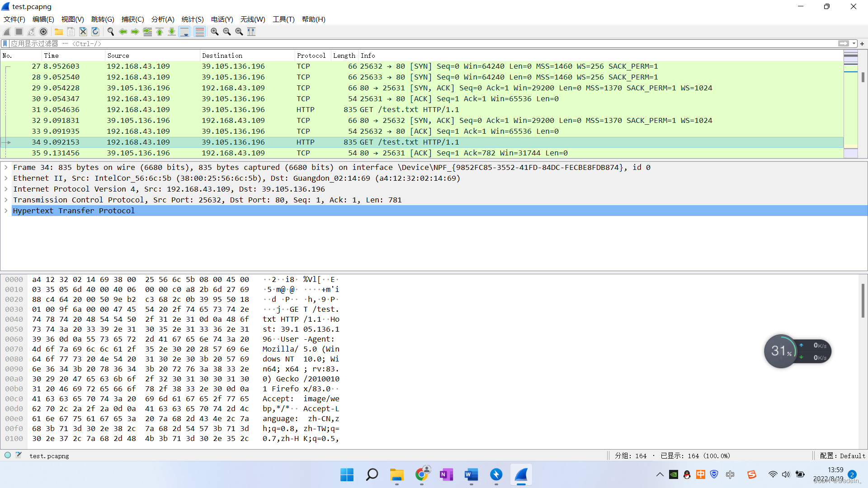Image resolution: width=868 pixels, height=488 pixels.
Task: Click the add filter plus button
Action: click(862, 43)
